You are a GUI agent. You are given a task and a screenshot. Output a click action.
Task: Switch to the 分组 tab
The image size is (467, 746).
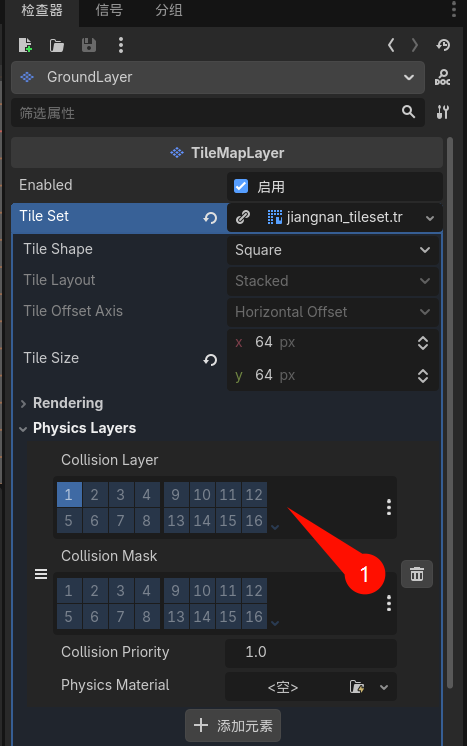[x=169, y=10]
